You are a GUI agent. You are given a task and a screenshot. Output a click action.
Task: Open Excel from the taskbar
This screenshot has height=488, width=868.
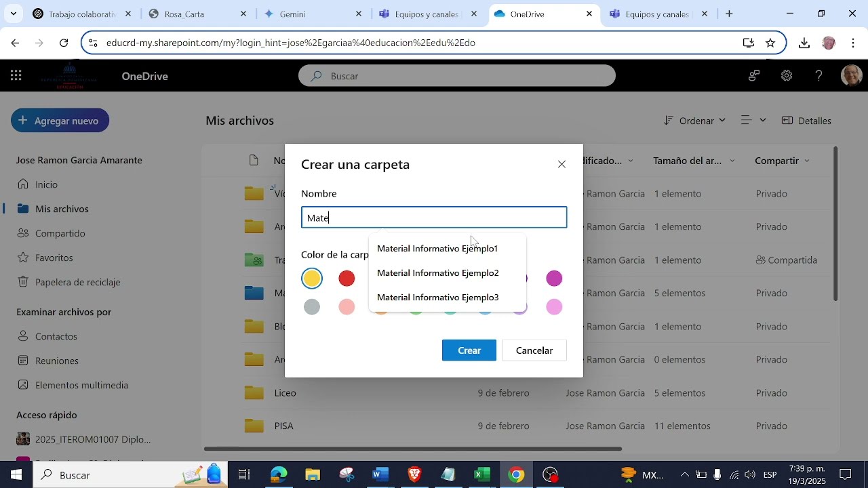pyautogui.click(x=482, y=475)
